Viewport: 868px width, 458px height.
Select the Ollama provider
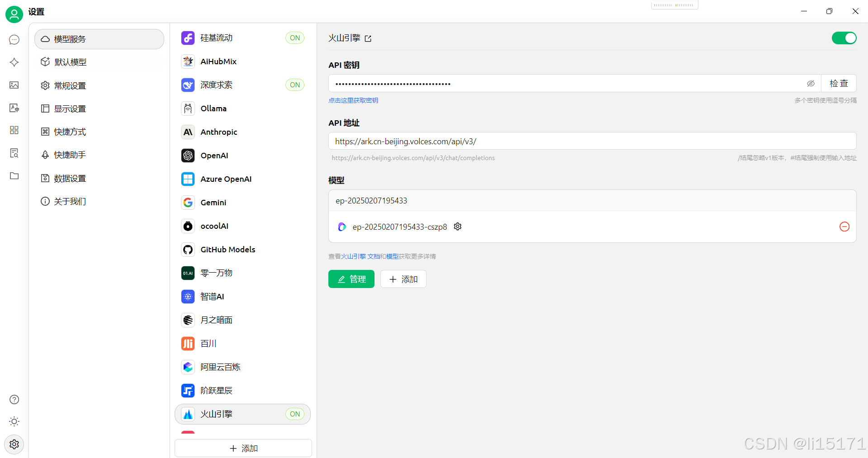pos(242,109)
